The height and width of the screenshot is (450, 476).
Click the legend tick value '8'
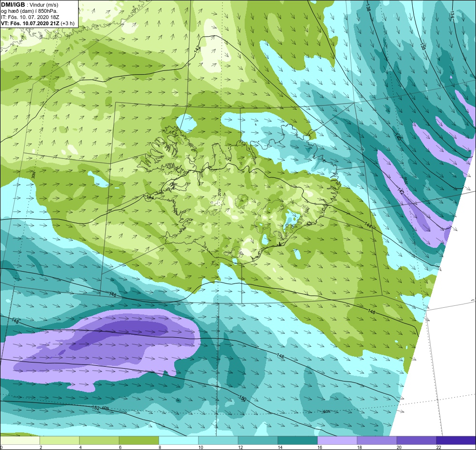(x=159, y=447)
